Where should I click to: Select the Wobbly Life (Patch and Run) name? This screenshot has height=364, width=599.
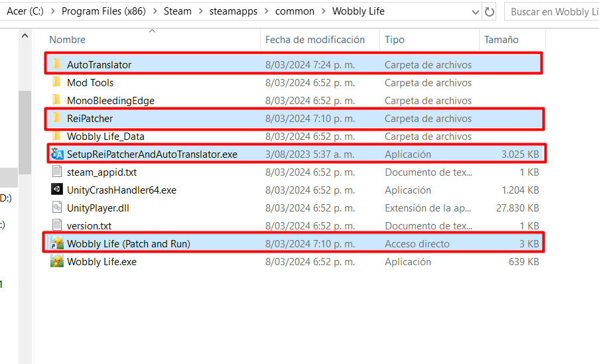pyautogui.click(x=129, y=244)
